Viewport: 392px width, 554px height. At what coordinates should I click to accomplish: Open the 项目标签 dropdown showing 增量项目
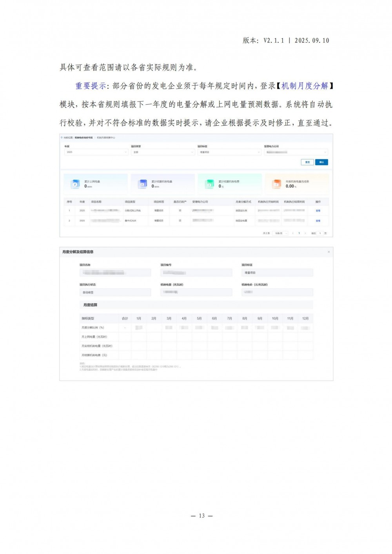point(229,152)
